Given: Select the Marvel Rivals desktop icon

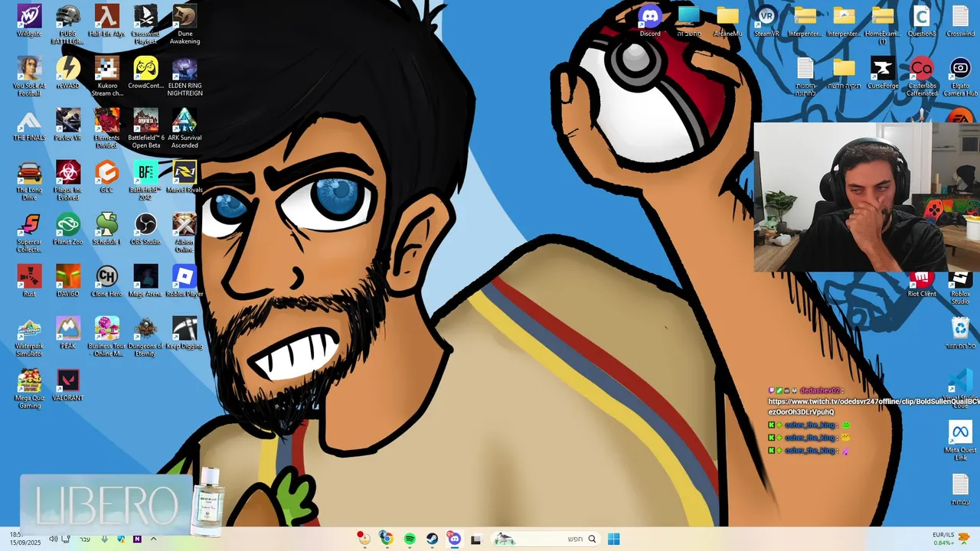Looking at the screenshot, I should point(185,177).
